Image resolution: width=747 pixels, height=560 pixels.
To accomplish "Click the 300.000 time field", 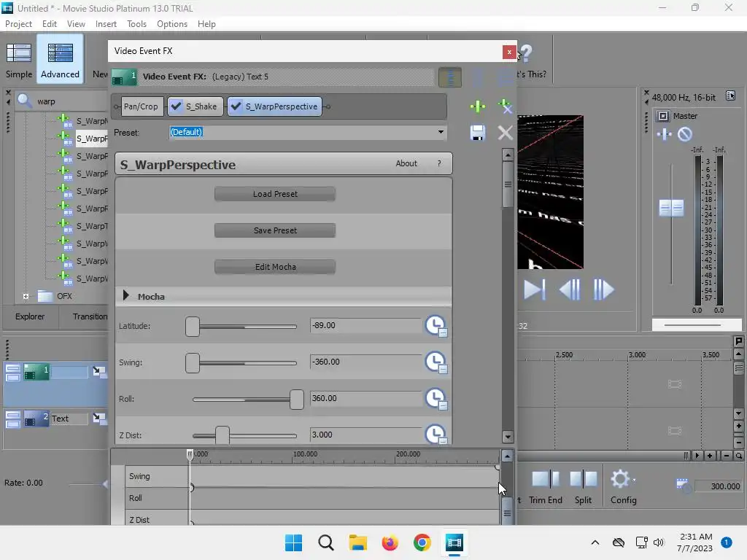I will (719, 486).
